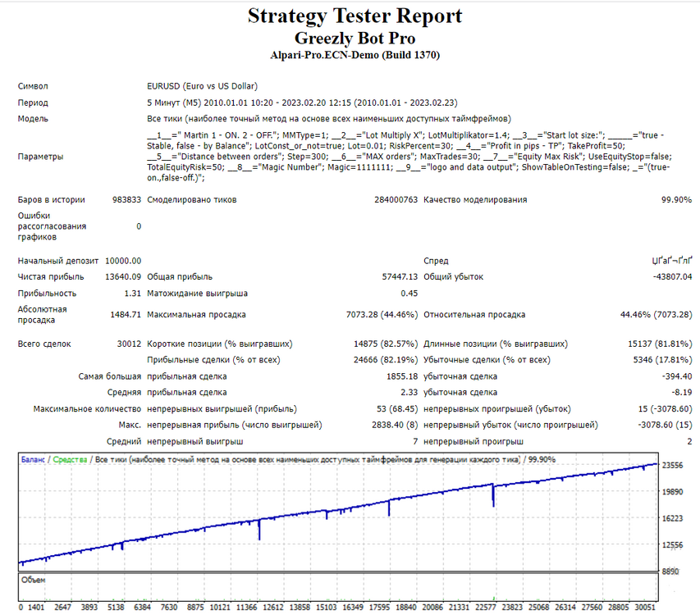The width and height of the screenshot is (700, 615).
Task: Click the 'Спред' label
Action: 436,261
